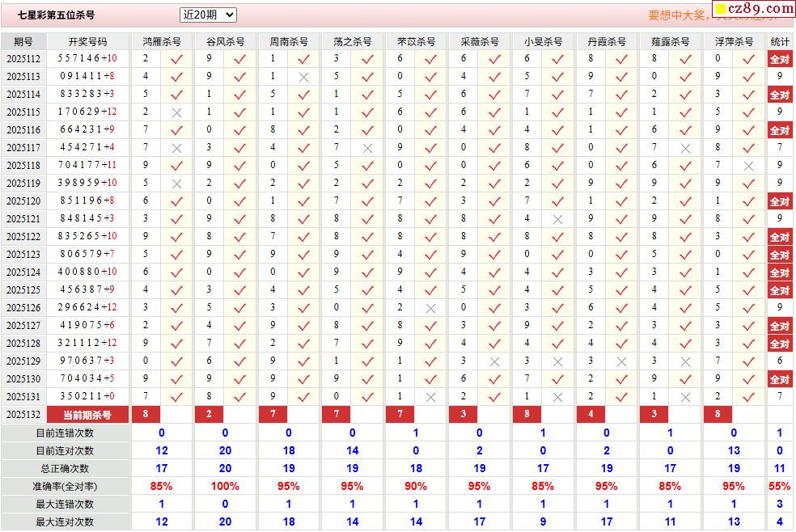Viewport: 796px width, 532px height.
Task: Open the 近20期 period dropdown
Action: point(208,15)
